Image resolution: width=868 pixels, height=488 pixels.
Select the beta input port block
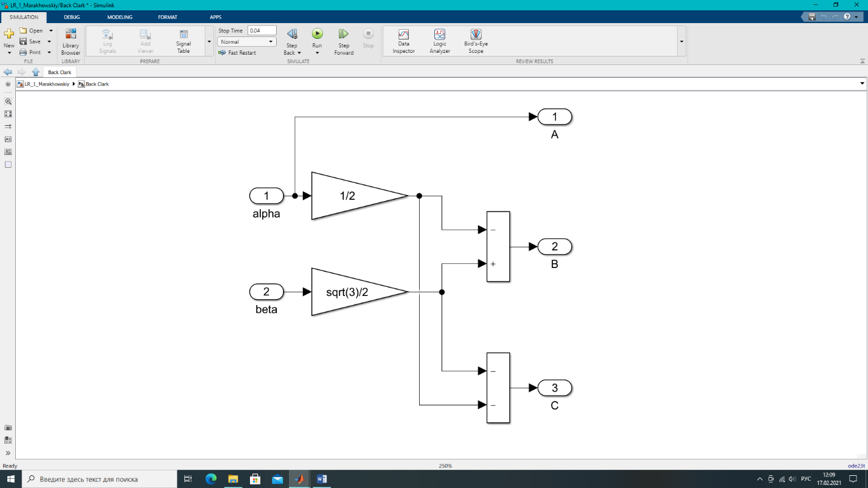(266, 292)
